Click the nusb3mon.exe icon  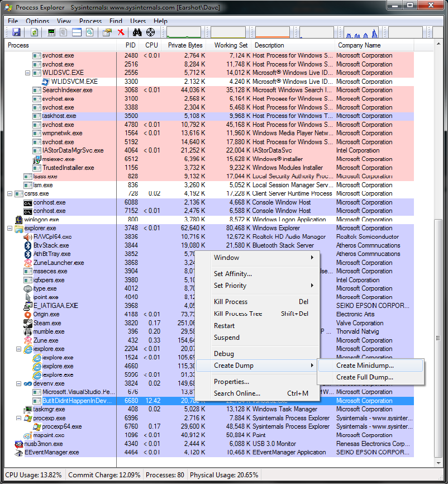(x=19, y=444)
